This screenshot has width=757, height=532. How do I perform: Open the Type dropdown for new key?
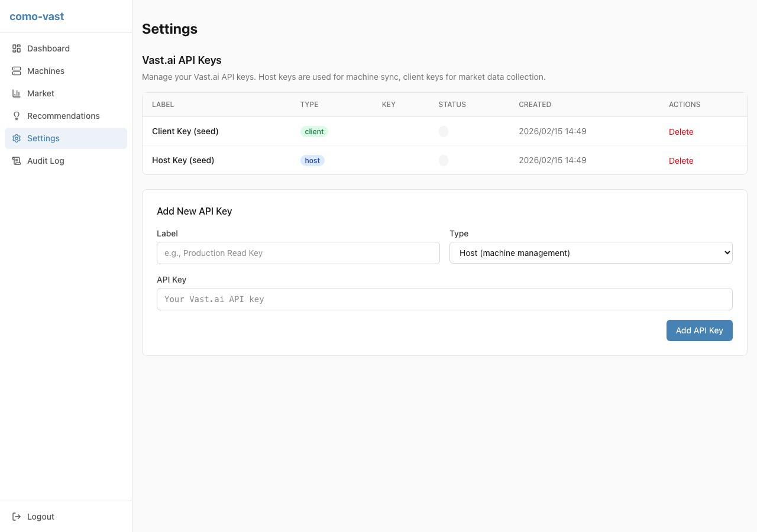pos(591,253)
